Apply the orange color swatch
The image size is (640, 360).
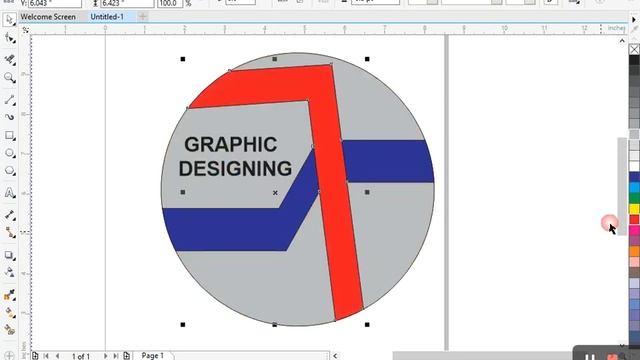[x=634, y=251]
